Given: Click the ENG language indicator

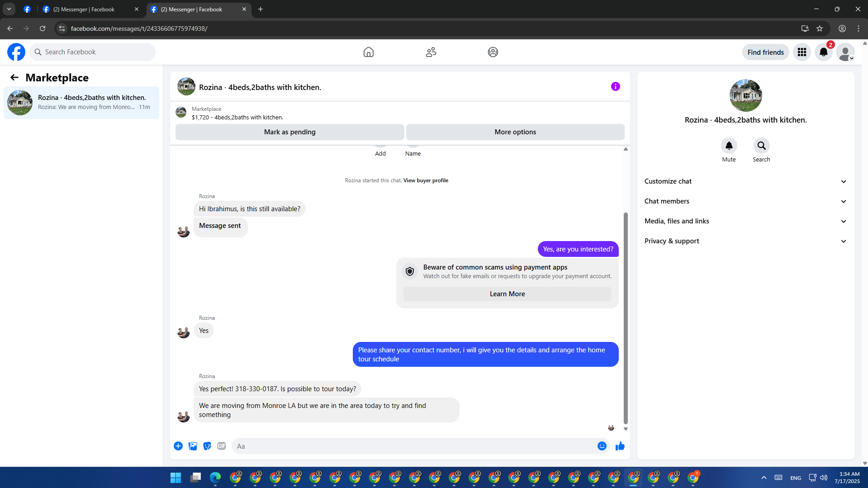Looking at the screenshot, I should [x=796, y=478].
